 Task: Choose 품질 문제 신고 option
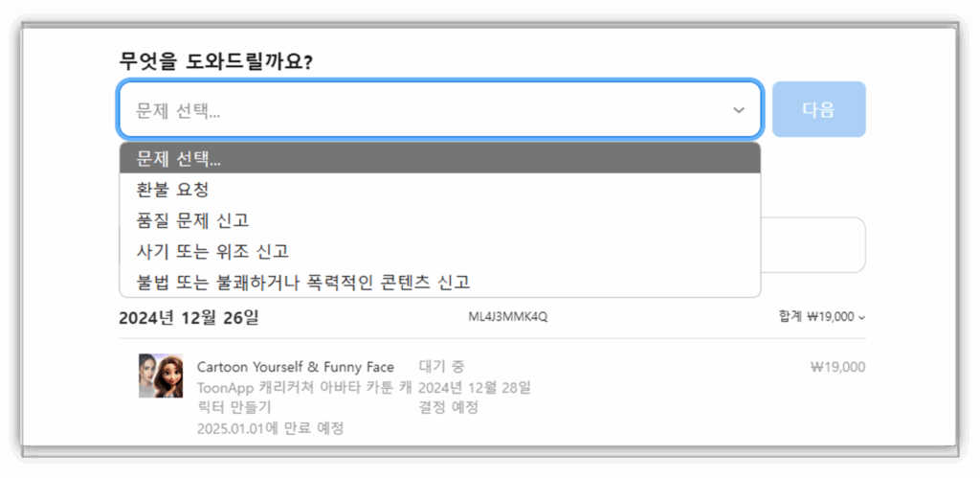pos(439,219)
